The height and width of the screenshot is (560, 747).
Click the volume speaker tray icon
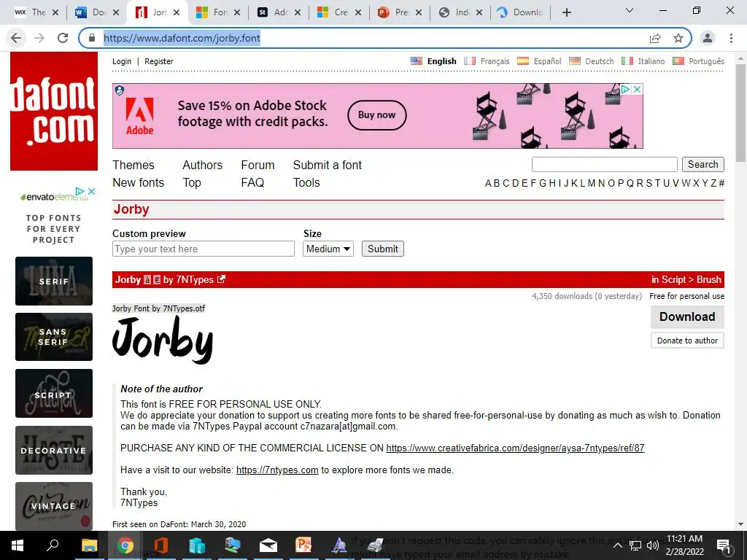[653, 545]
